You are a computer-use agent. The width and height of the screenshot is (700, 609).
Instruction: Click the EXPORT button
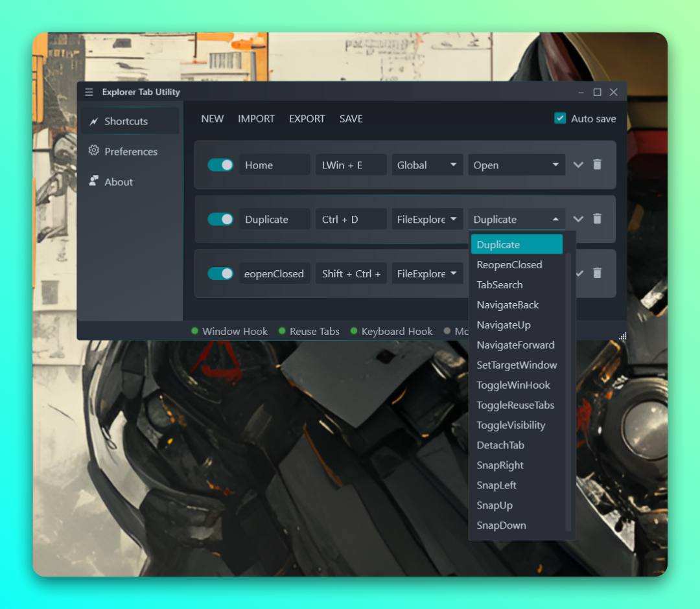[x=307, y=119]
